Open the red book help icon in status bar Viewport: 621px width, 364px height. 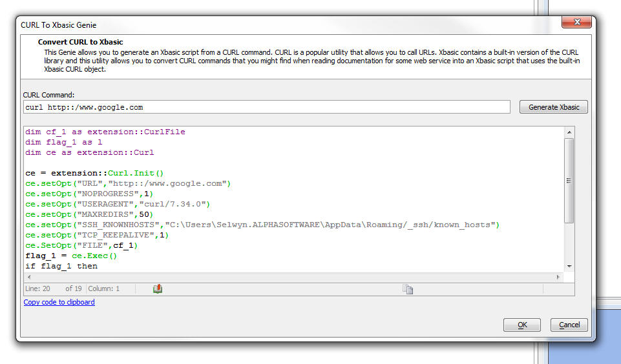[x=158, y=289]
